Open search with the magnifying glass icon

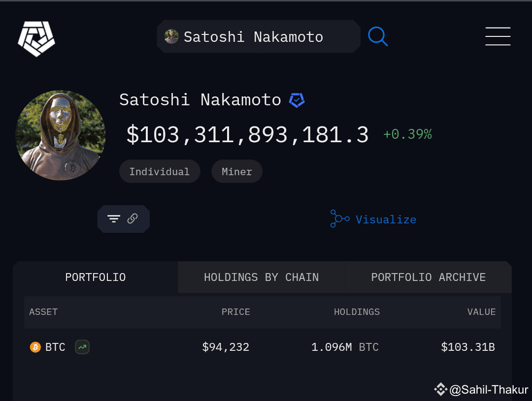(378, 36)
